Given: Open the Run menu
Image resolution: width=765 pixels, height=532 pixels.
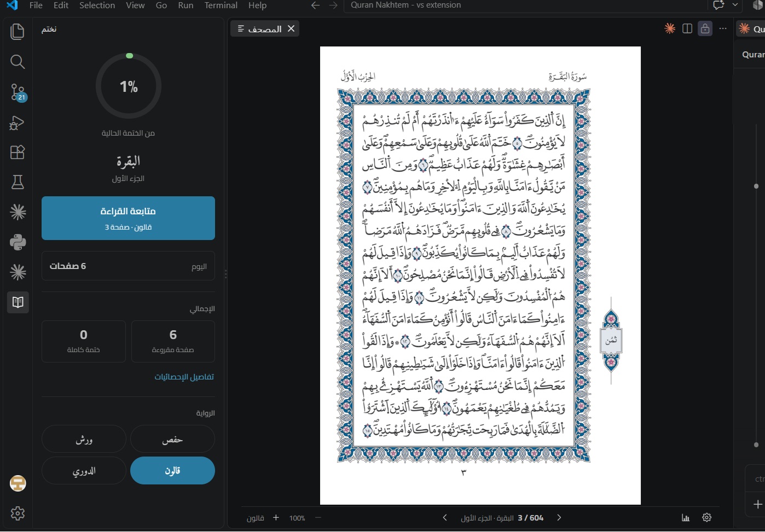Looking at the screenshot, I should click(x=186, y=5).
